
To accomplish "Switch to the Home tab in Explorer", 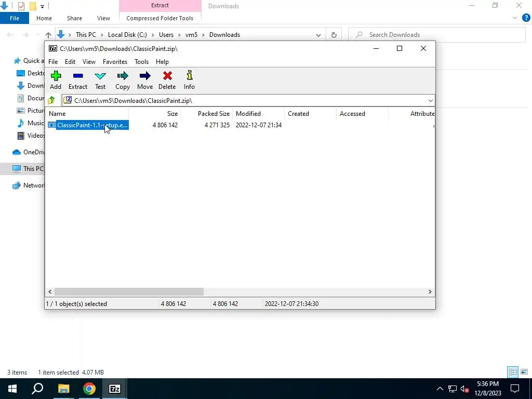I will click(44, 18).
